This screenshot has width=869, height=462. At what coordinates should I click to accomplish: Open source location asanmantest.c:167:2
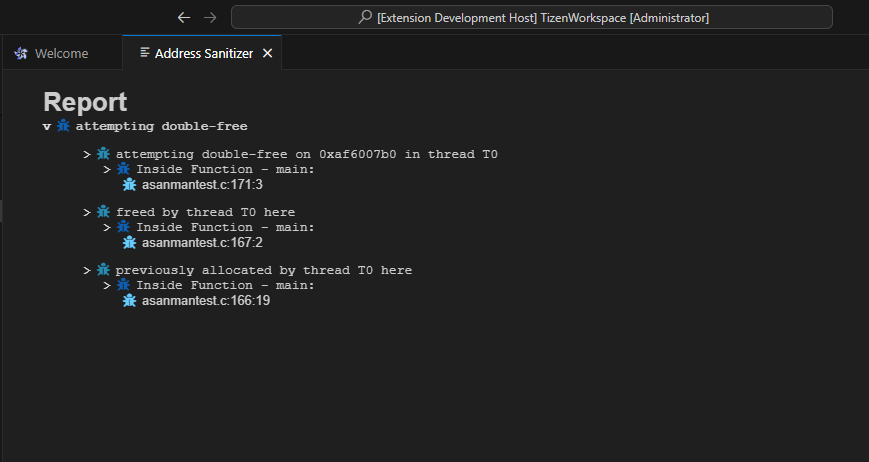[202, 243]
